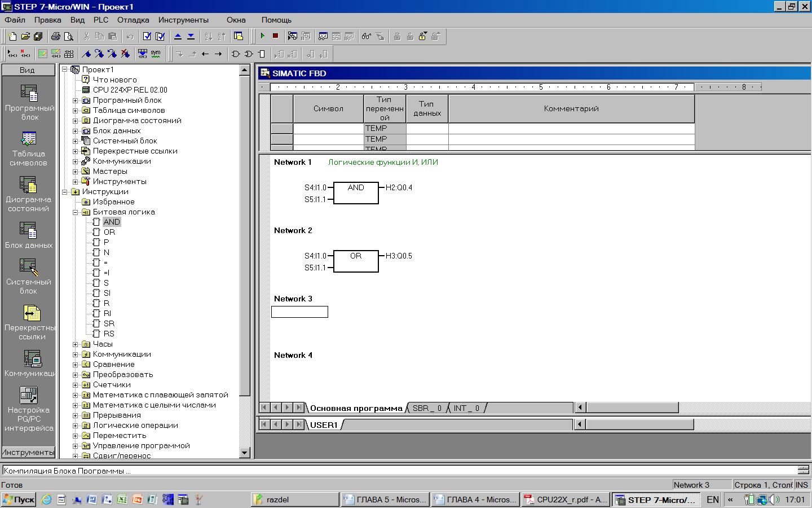
Task: Click the Save project toolbar icon
Action: pyautogui.click(x=38, y=36)
